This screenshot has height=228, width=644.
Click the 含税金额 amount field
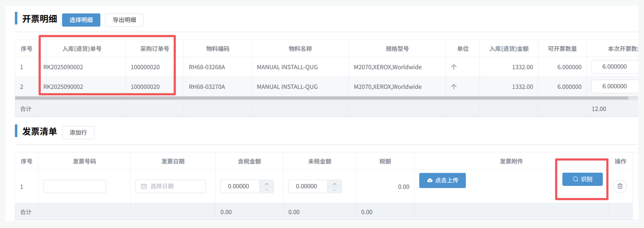pyautogui.click(x=240, y=186)
